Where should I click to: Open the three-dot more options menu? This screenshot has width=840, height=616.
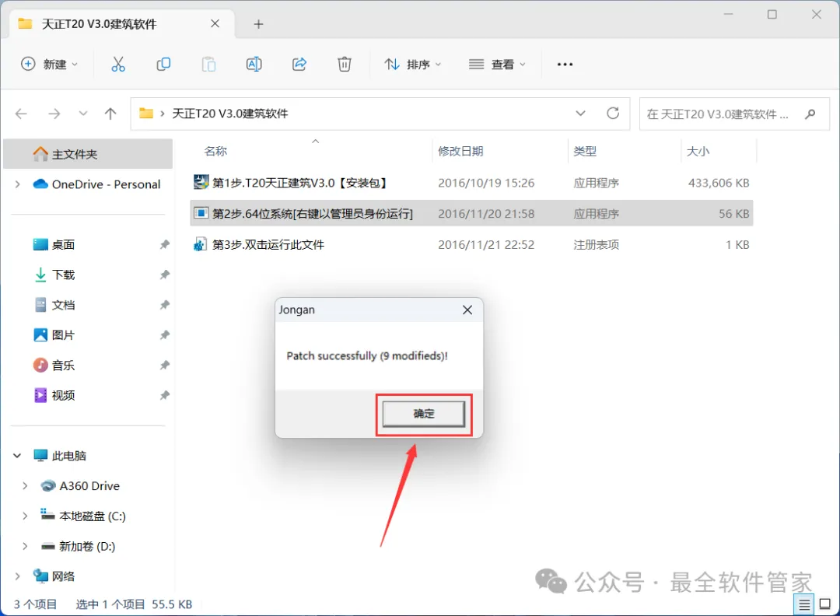coord(565,65)
